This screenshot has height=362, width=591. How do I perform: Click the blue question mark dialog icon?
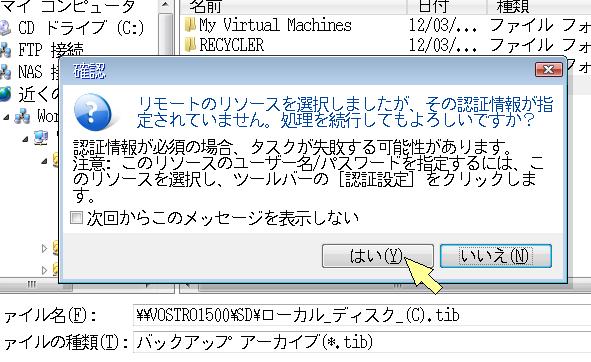(93, 112)
